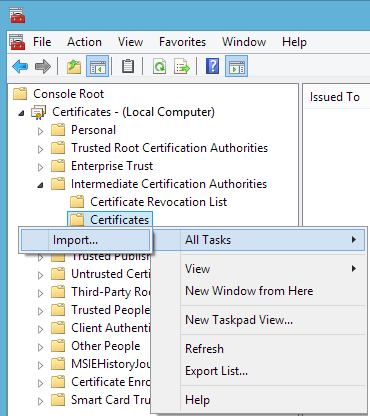Expand Trusted Root Certification Authorities node
Image resolution: width=370 pixels, height=416 pixels.
41,149
